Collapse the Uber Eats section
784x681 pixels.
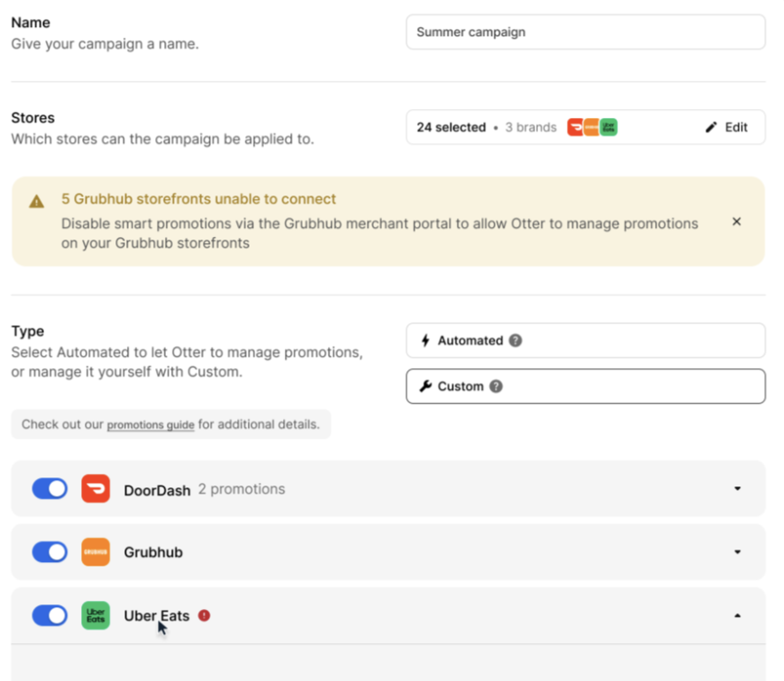pyautogui.click(x=737, y=615)
